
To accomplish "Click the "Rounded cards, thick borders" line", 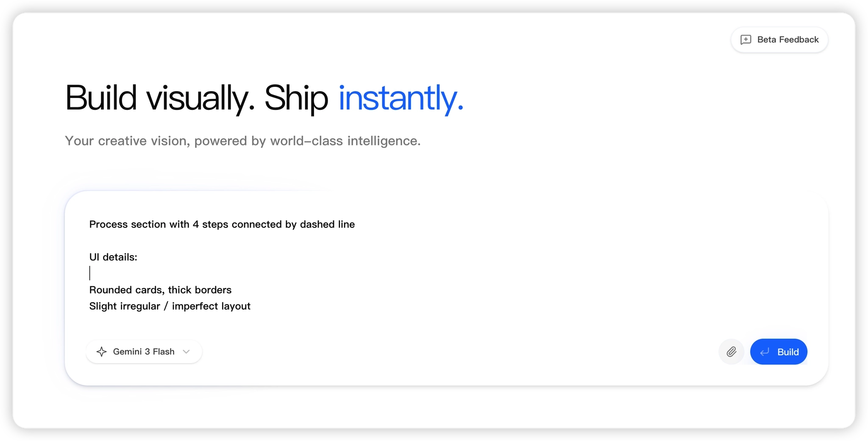I will tap(160, 290).
